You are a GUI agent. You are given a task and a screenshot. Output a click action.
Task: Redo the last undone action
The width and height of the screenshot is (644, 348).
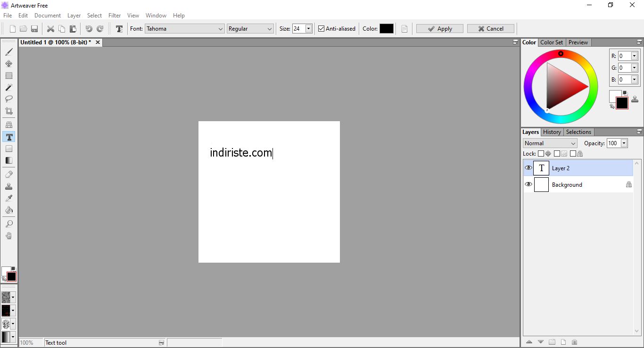pos(100,29)
